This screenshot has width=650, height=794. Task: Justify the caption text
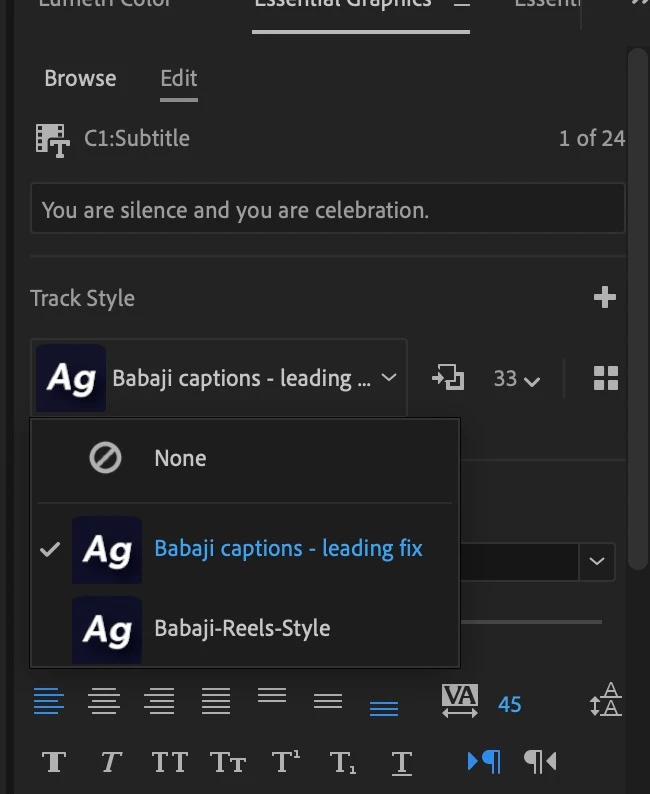coord(216,702)
